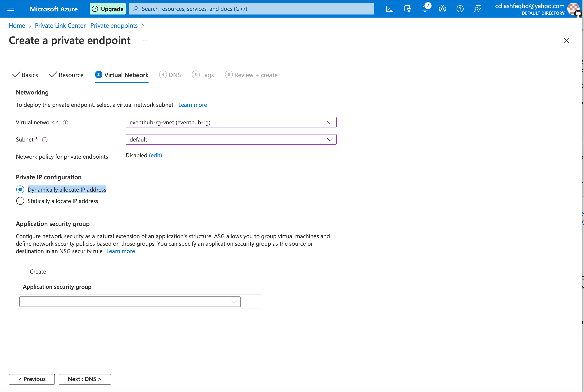Select Dynamically allocate IP address radio
Screen dimensions: 584x392
pos(20,189)
